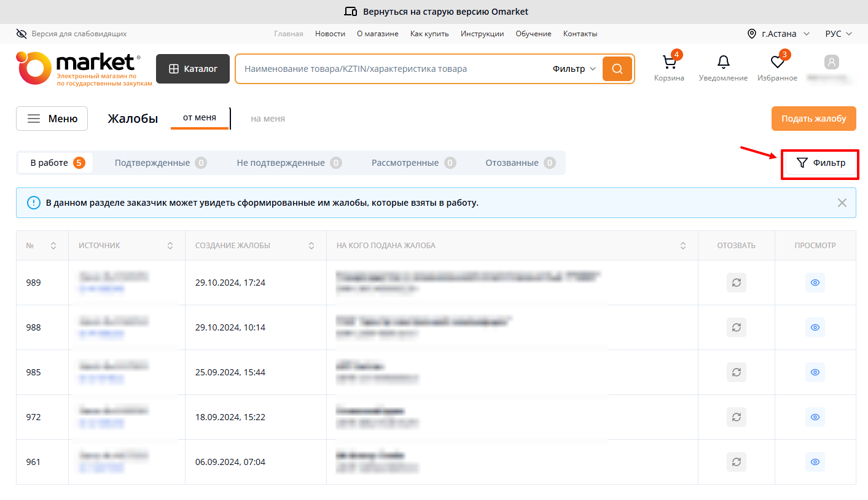Click the product search input field
This screenshot has width=868, height=500.
click(x=393, y=69)
